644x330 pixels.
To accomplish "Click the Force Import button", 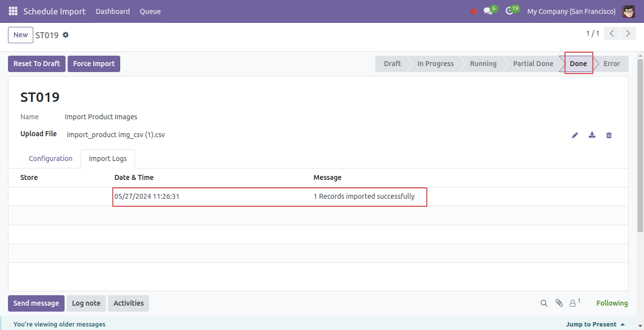I will (94, 64).
